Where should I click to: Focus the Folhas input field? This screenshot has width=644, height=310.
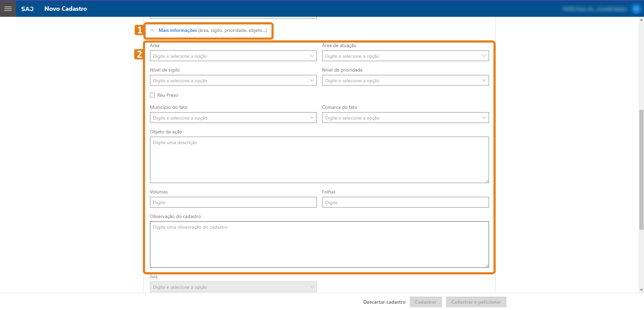(x=405, y=203)
